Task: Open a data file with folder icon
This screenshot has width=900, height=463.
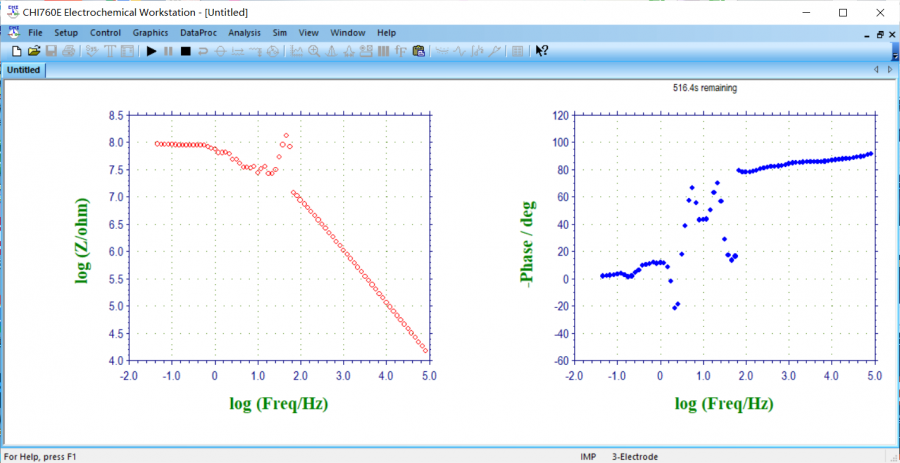Action: pos(34,51)
